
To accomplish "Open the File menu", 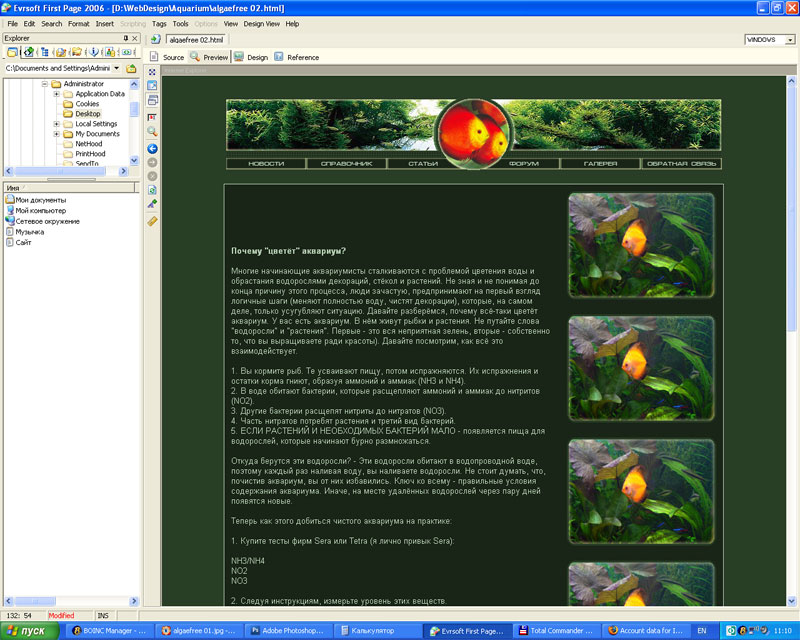I will 12,24.
